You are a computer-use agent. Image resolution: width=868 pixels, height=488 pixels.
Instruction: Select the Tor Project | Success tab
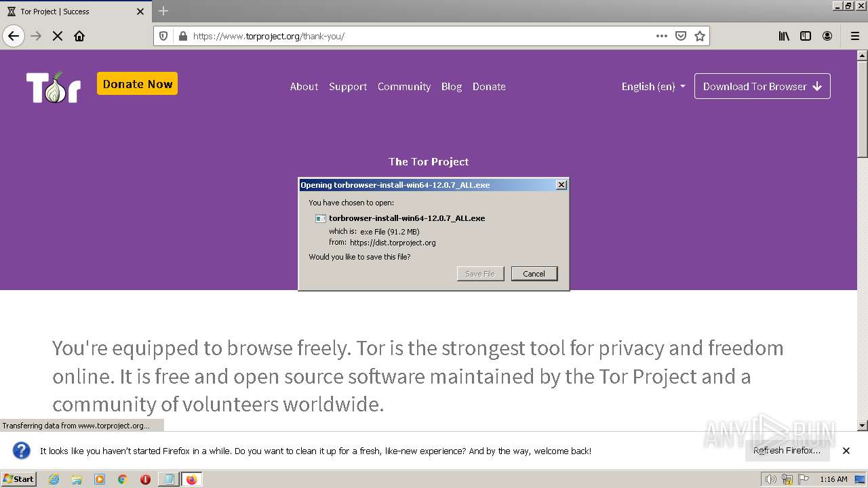[x=75, y=12]
